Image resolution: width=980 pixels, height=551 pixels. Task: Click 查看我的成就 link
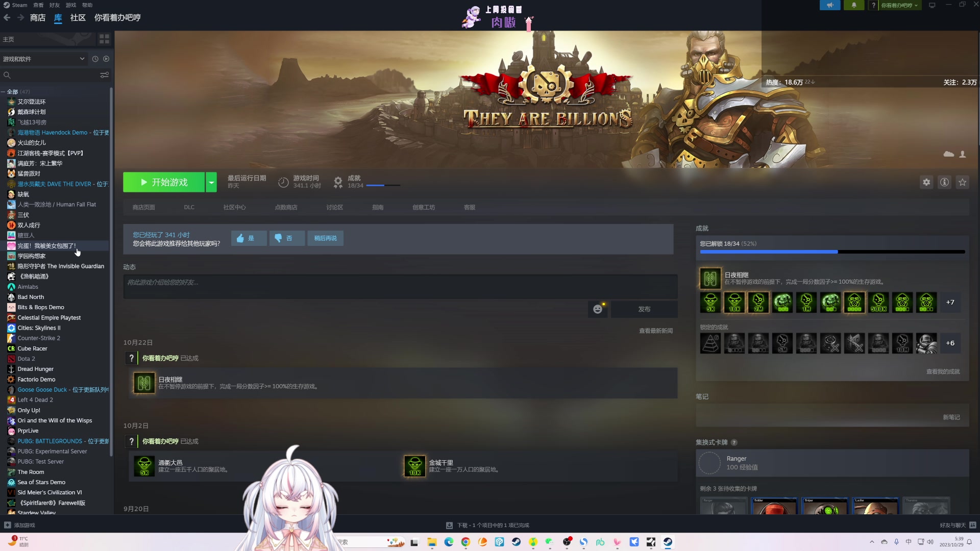943,371
